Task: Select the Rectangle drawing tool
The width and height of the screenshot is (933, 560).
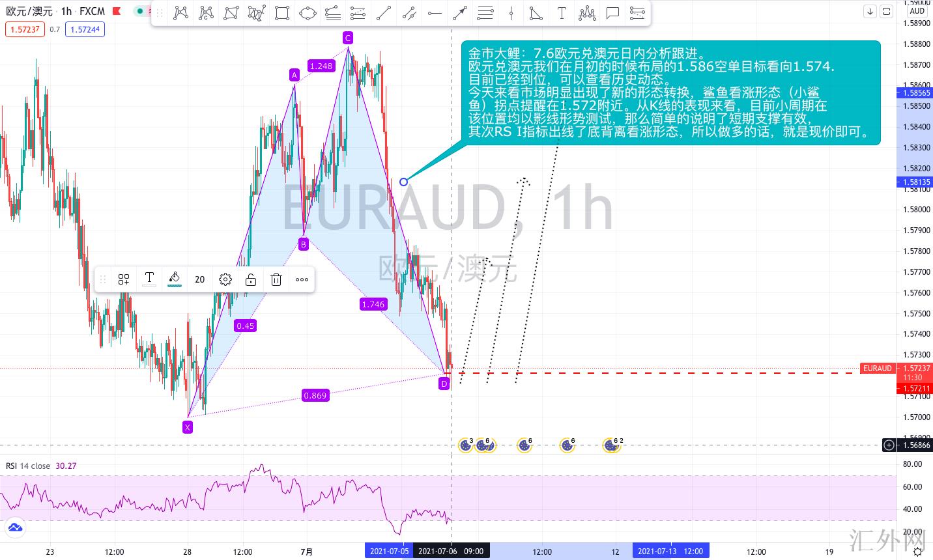Action: [x=282, y=12]
